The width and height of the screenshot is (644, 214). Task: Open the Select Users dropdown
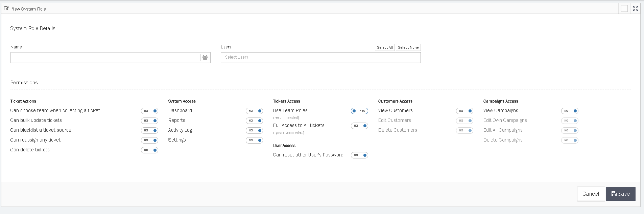click(x=320, y=58)
